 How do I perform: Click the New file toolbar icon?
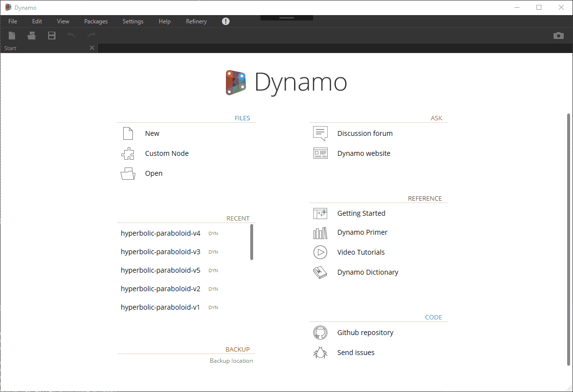tap(12, 36)
